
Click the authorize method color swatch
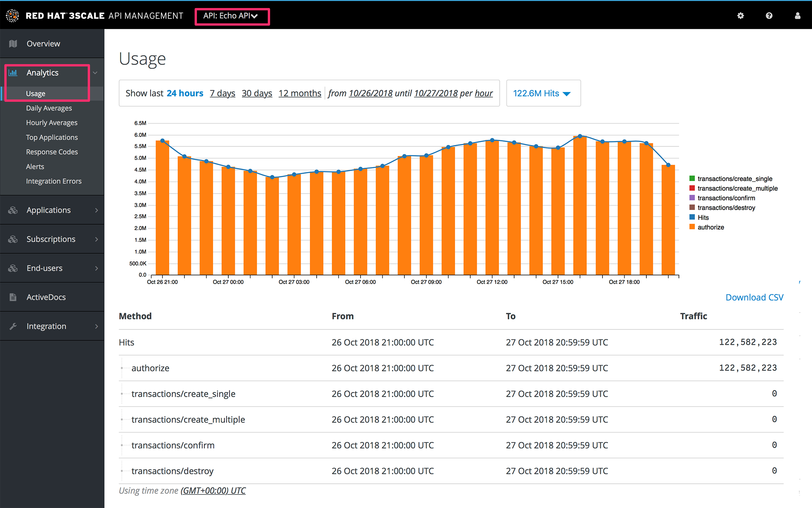pyautogui.click(x=691, y=227)
